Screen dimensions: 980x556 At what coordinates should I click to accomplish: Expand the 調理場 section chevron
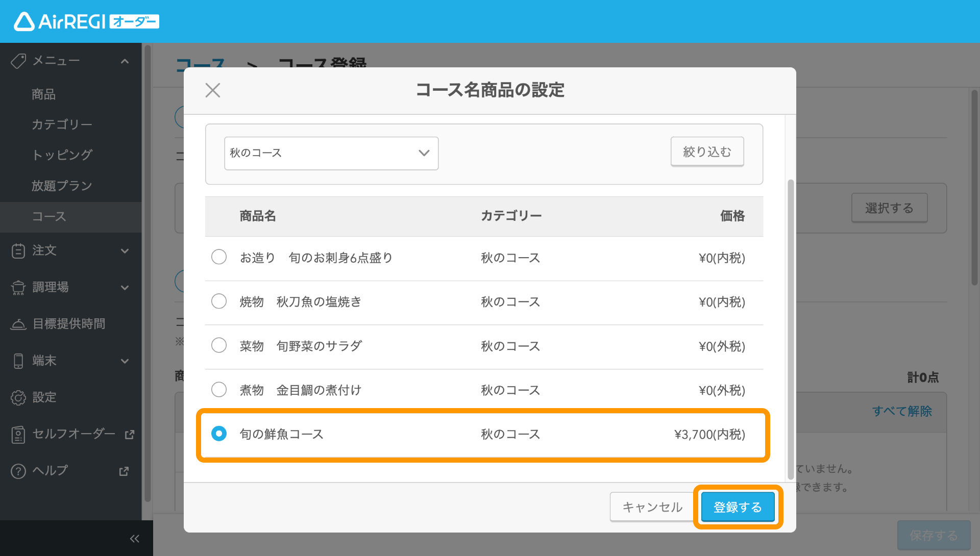coord(125,287)
